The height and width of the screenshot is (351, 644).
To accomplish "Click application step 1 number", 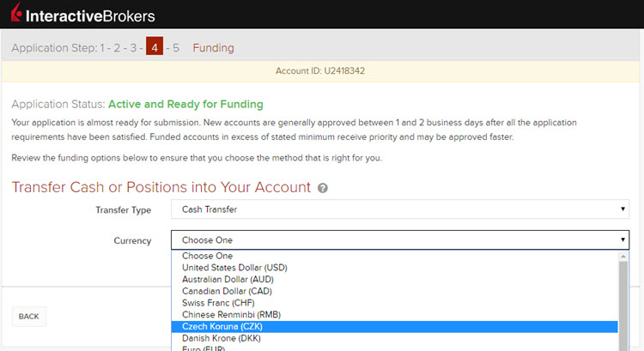I will (x=102, y=48).
